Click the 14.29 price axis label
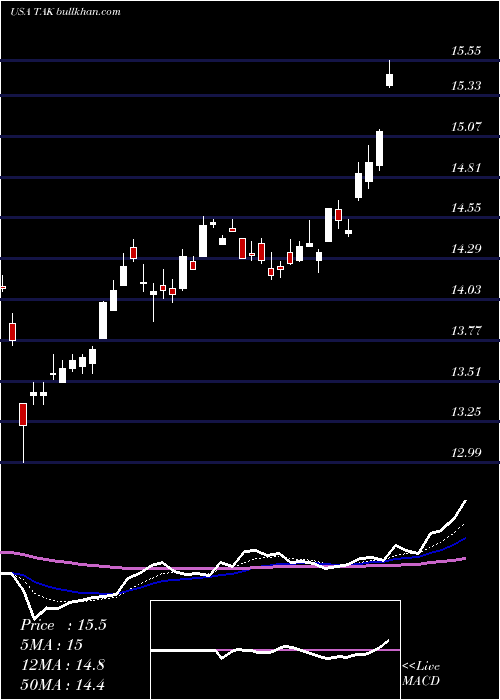This screenshot has height=700, width=500. coord(466,249)
